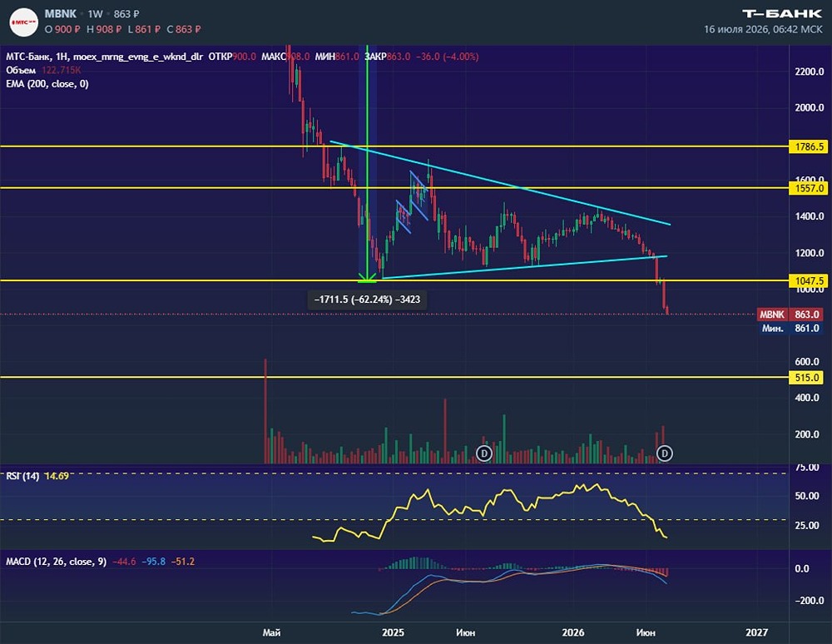832x644 pixels.
Task: Select the 1047.5 horizontal level label
Action: pyautogui.click(x=810, y=280)
